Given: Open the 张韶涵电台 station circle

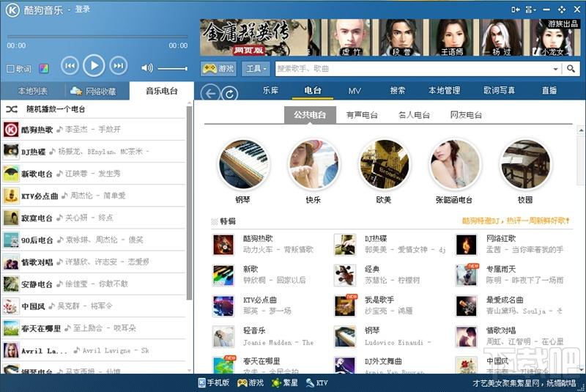Looking at the screenshot, I should [454, 164].
